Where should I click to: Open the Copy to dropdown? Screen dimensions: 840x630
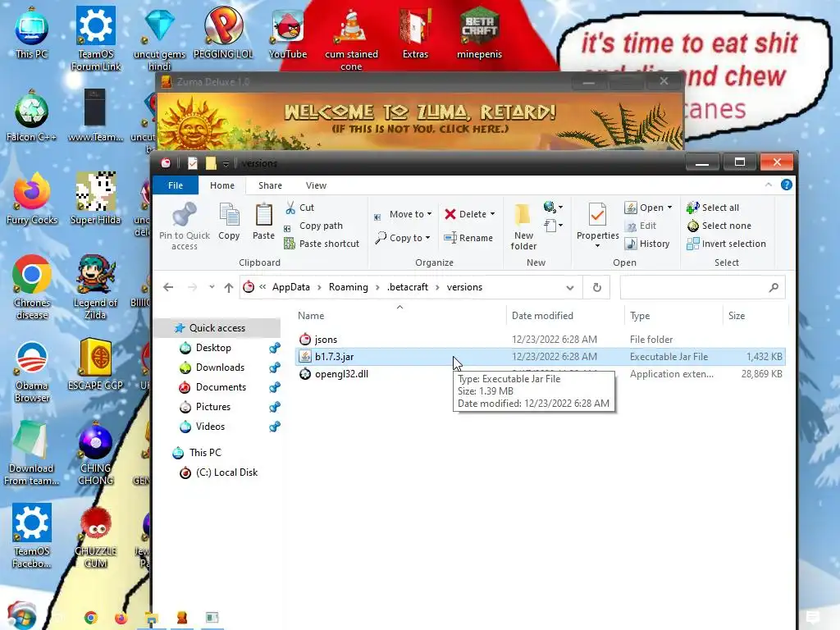403,238
